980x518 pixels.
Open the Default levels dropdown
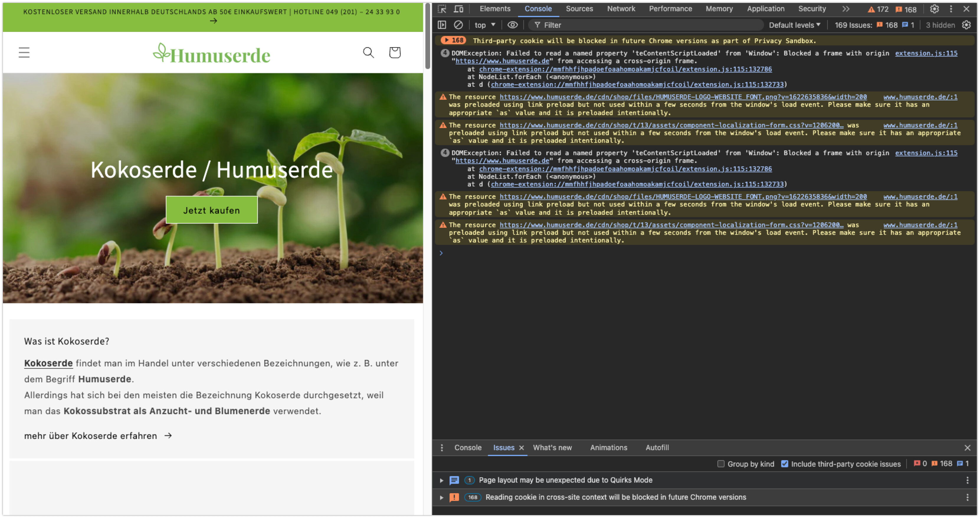[x=794, y=25]
